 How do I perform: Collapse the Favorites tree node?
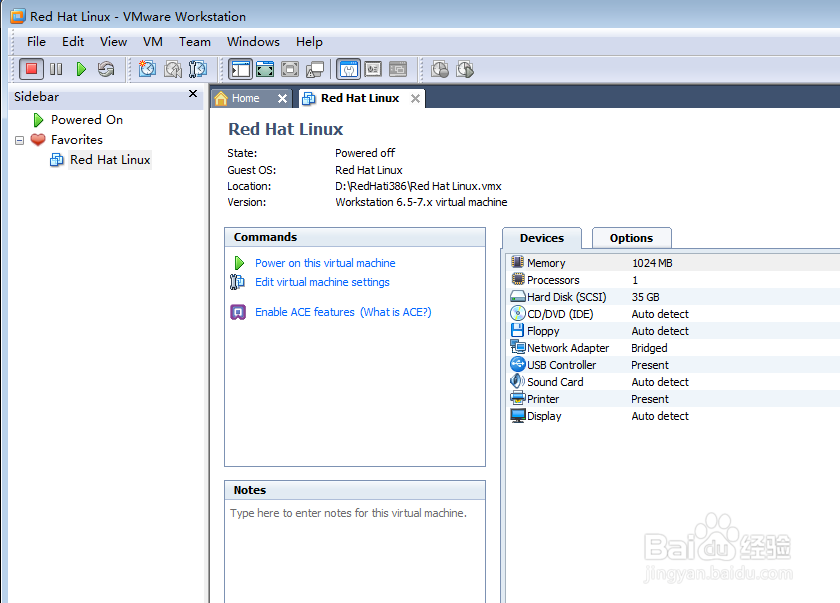[19, 140]
